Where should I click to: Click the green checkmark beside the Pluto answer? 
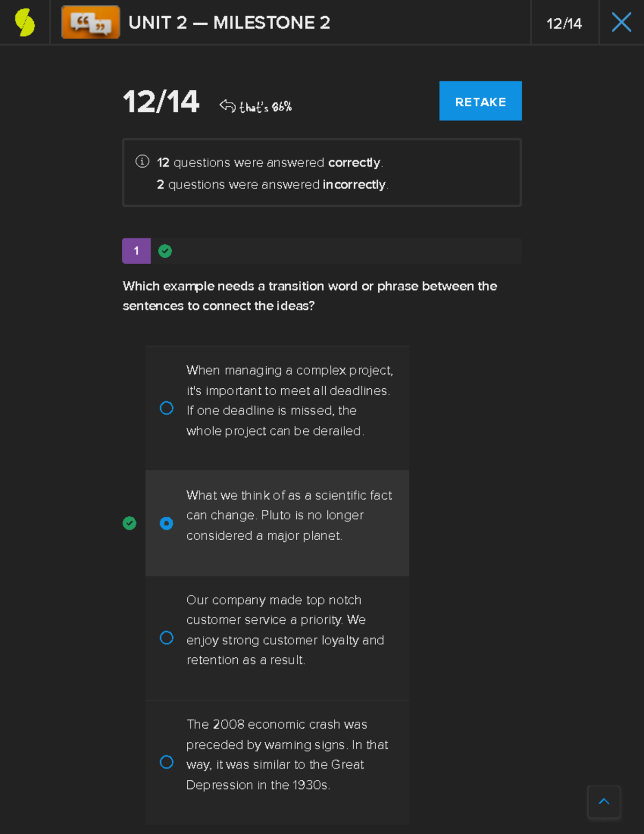point(129,523)
